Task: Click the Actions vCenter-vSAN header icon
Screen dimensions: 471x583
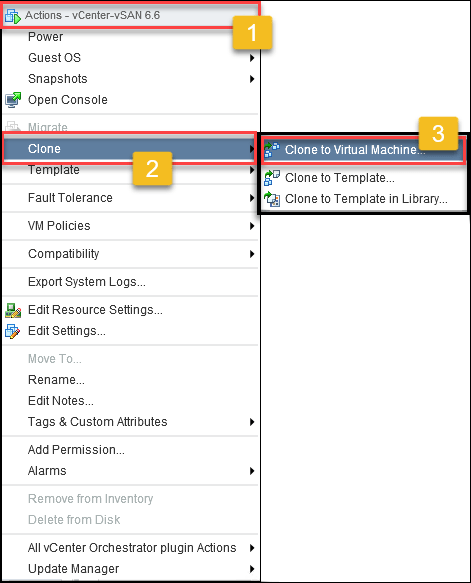Action: pos(13,16)
